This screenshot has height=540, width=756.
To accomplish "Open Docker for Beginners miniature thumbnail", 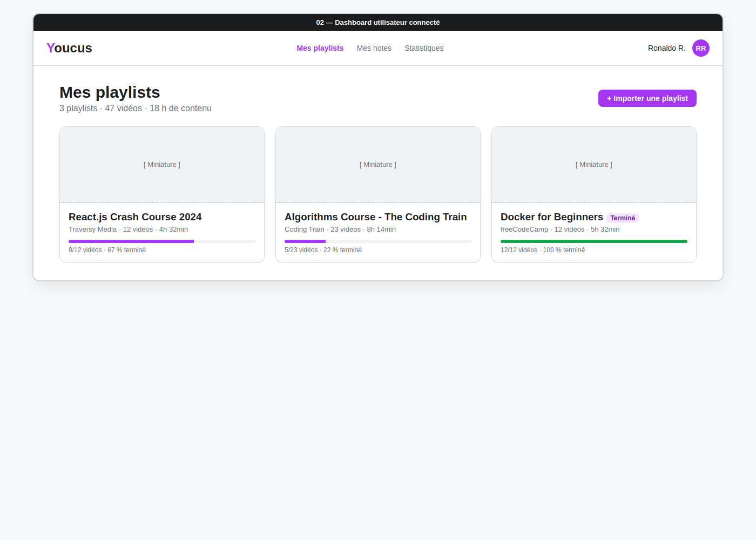I will pyautogui.click(x=594, y=165).
